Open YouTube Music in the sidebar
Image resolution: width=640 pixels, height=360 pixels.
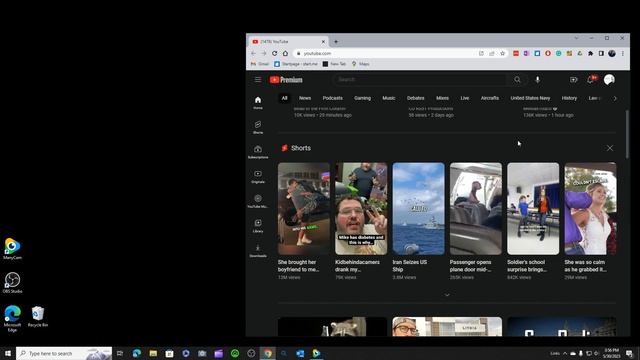pyautogui.click(x=258, y=201)
